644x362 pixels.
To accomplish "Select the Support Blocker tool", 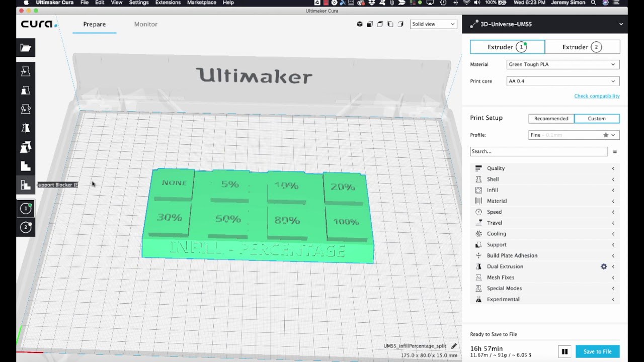I will (26, 185).
